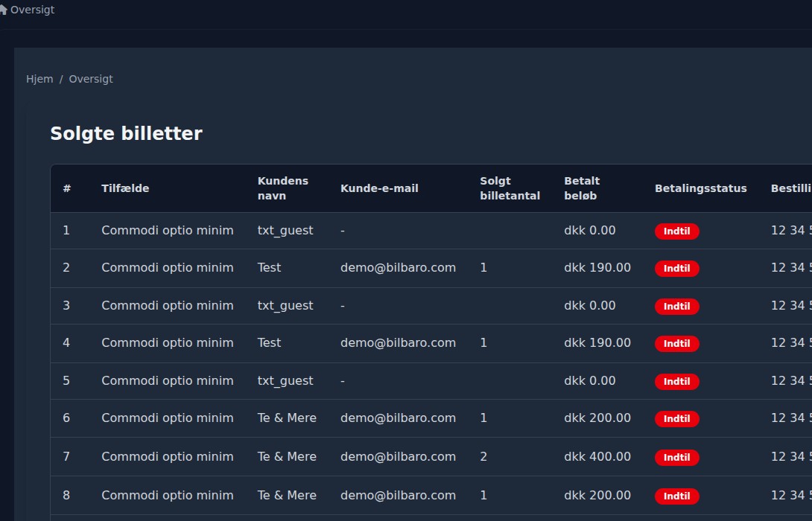Click txt_guest name in row 3
The image size is (812, 521).
click(x=285, y=306)
